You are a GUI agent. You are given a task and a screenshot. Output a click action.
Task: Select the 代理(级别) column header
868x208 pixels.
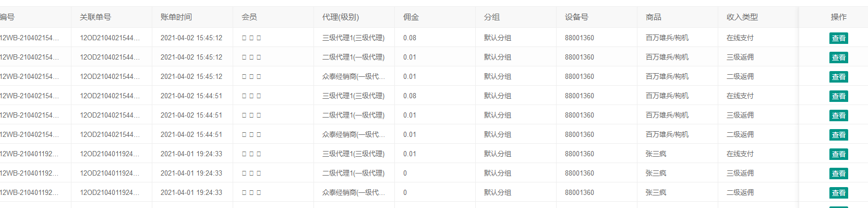341,17
